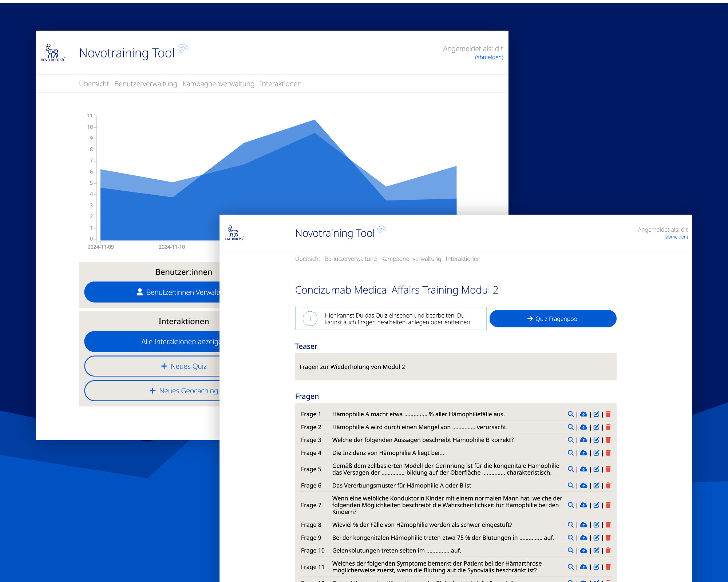Click magnifier icon for Frage 1
This screenshot has height=582, width=728.
click(570, 414)
